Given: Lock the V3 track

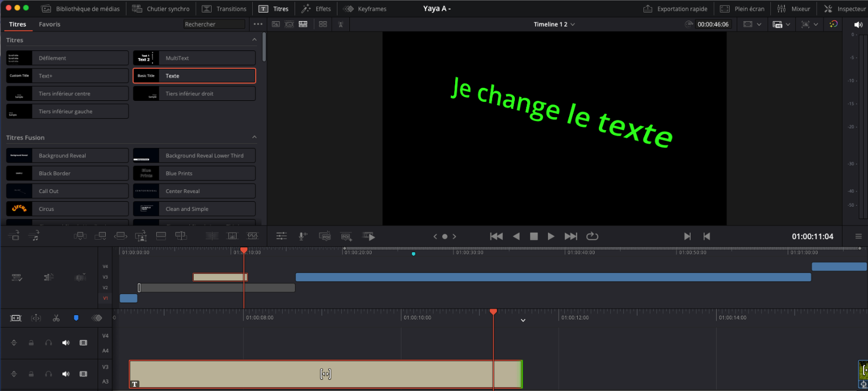Looking at the screenshot, I should coord(31,374).
